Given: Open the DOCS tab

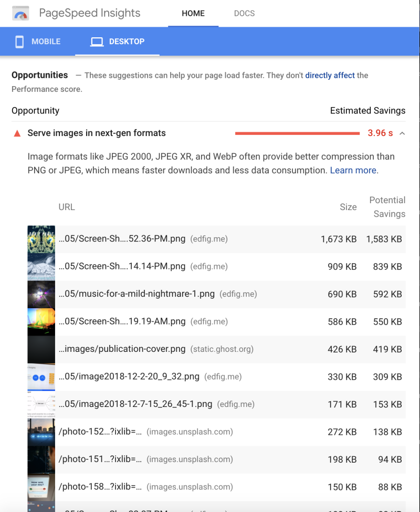Looking at the screenshot, I should point(245,13).
